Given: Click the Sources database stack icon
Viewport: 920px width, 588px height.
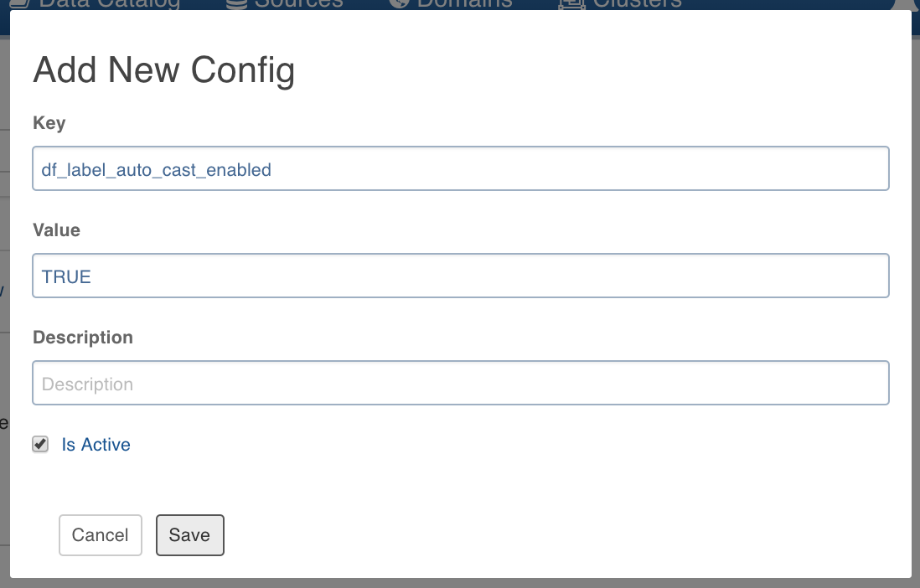Looking at the screenshot, I should click(236, 4).
